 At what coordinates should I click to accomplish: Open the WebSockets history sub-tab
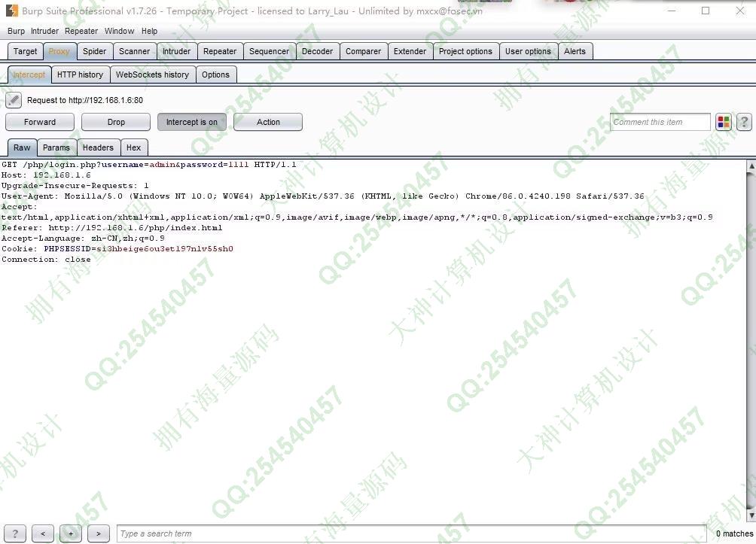click(152, 74)
